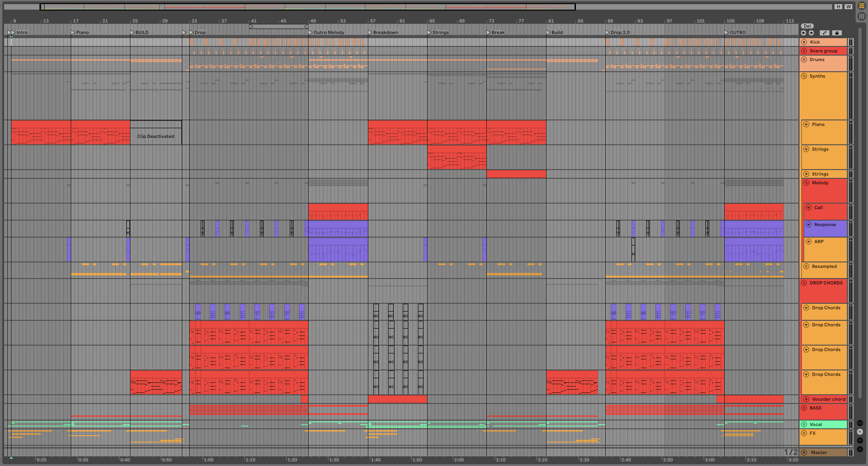868x466 pixels.
Task: Collapse the first Strings track
Action: pos(806,149)
